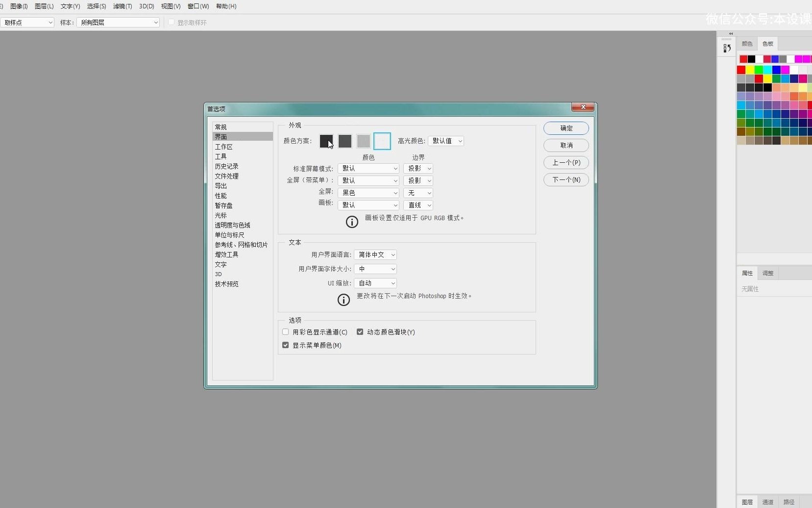Screen dimensions: 812x508
Task: Select the light gray color scheme swatch
Action: click(x=364, y=141)
